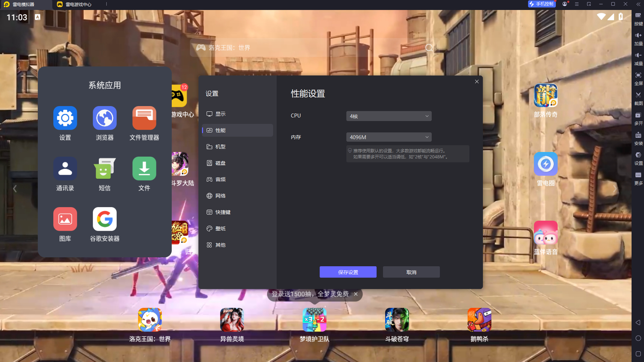The height and width of the screenshot is (362, 644).
Task: Expand the 内存 4096M dropdown
Action: click(x=389, y=137)
